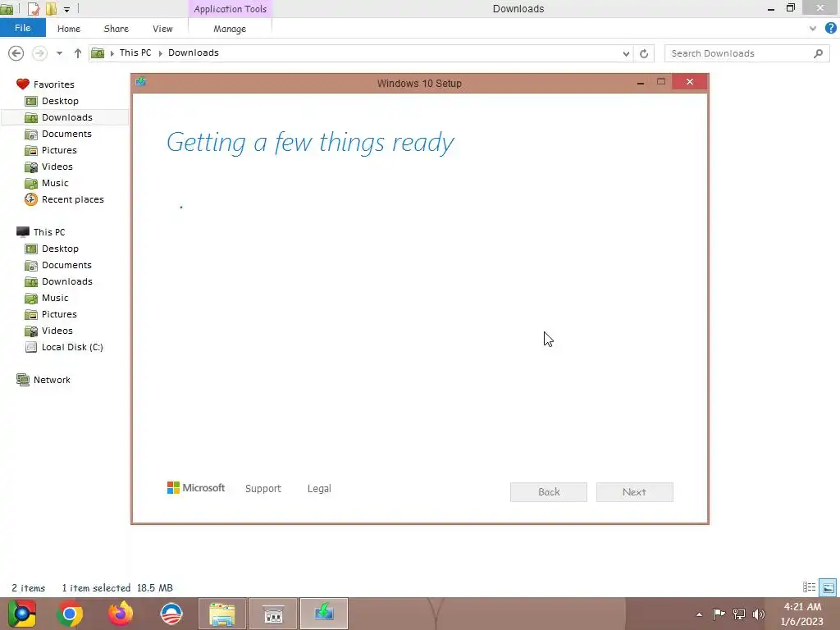This screenshot has height=630, width=840.
Task: Open Downloads under Favorites
Action: (x=67, y=117)
